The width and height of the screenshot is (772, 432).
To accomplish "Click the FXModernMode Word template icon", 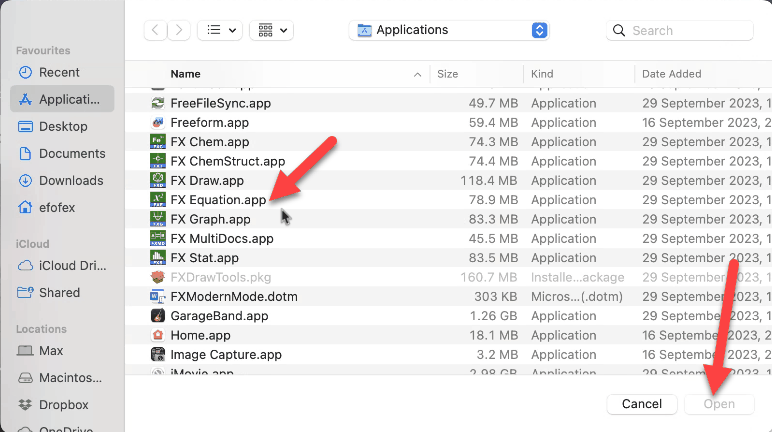I will (x=158, y=296).
